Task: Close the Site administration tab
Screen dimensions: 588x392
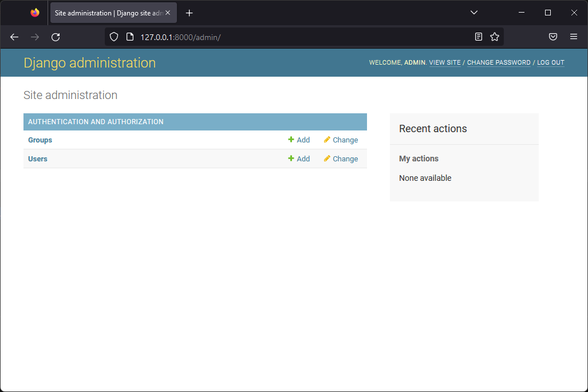Action: [x=168, y=13]
